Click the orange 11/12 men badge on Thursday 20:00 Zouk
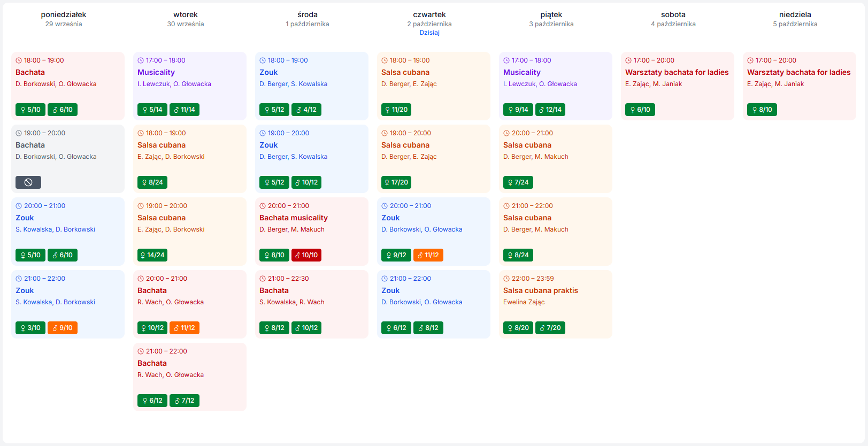 (428, 255)
